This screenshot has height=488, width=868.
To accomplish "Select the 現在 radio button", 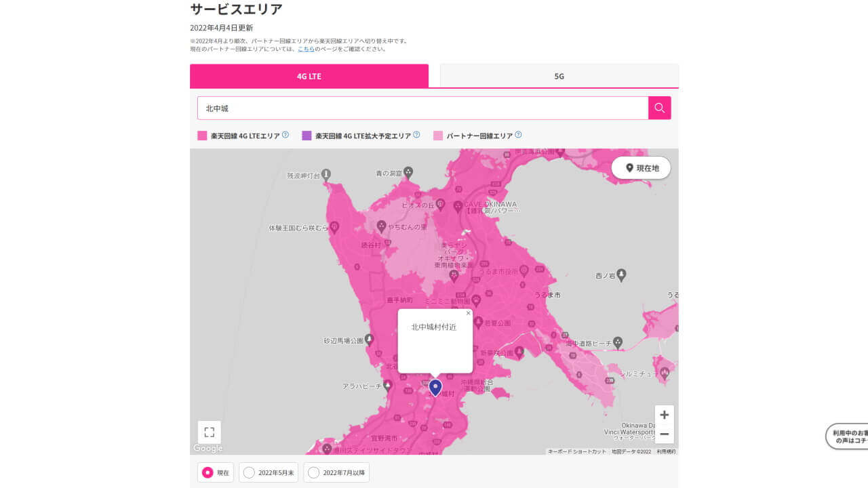I will click(x=208, y=472).
